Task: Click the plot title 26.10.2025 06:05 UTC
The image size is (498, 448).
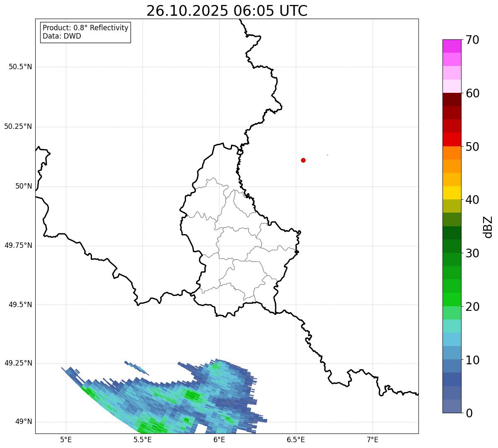Action: click(227, 11)
